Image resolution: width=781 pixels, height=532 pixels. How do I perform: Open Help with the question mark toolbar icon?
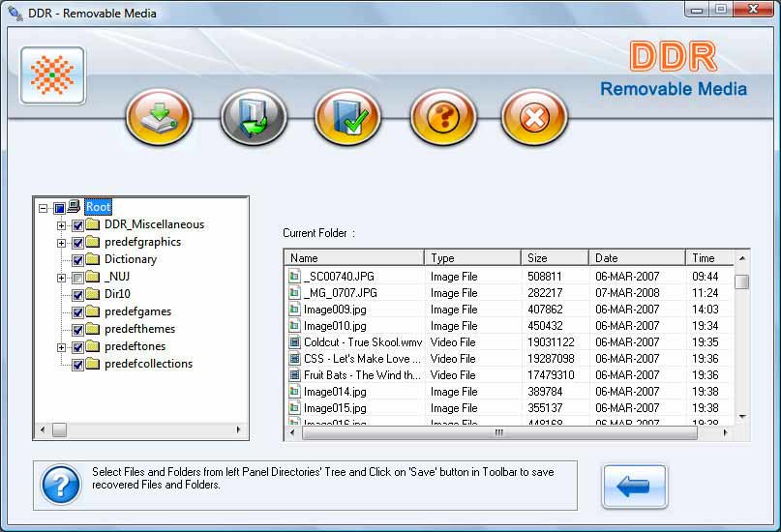[443, 117]
